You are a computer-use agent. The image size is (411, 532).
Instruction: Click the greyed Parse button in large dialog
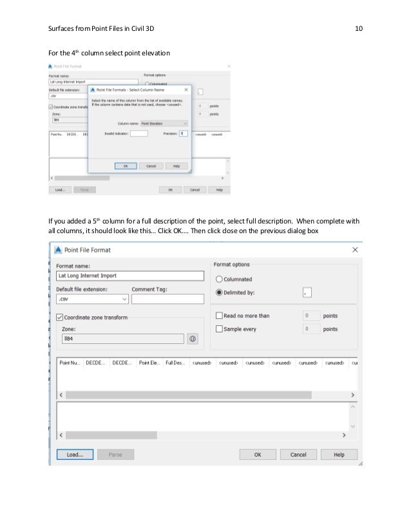click(116, 455)
